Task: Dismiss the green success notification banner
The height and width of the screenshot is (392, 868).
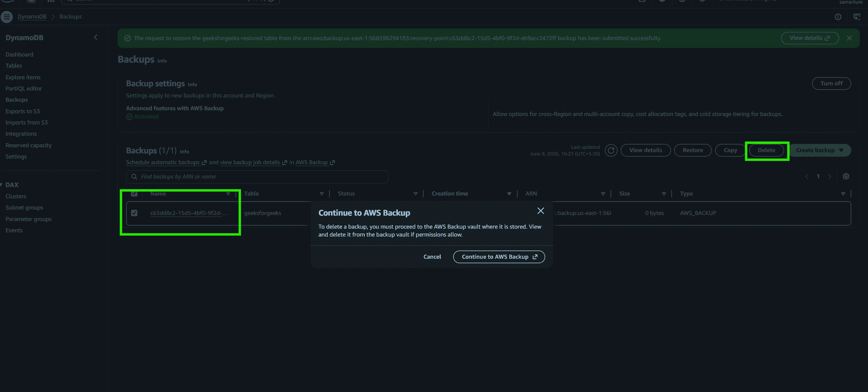Action: click(849, 38)
